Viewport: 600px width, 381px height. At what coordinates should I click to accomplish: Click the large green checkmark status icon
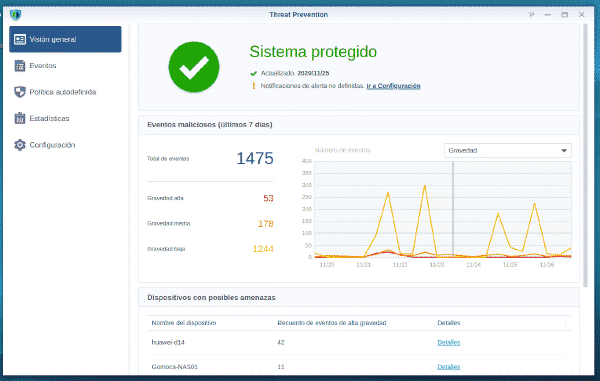tap(194, 67)
